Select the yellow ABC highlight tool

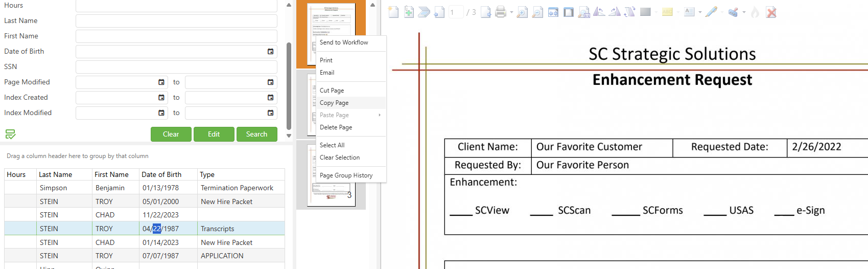click(x=667, y=12)
